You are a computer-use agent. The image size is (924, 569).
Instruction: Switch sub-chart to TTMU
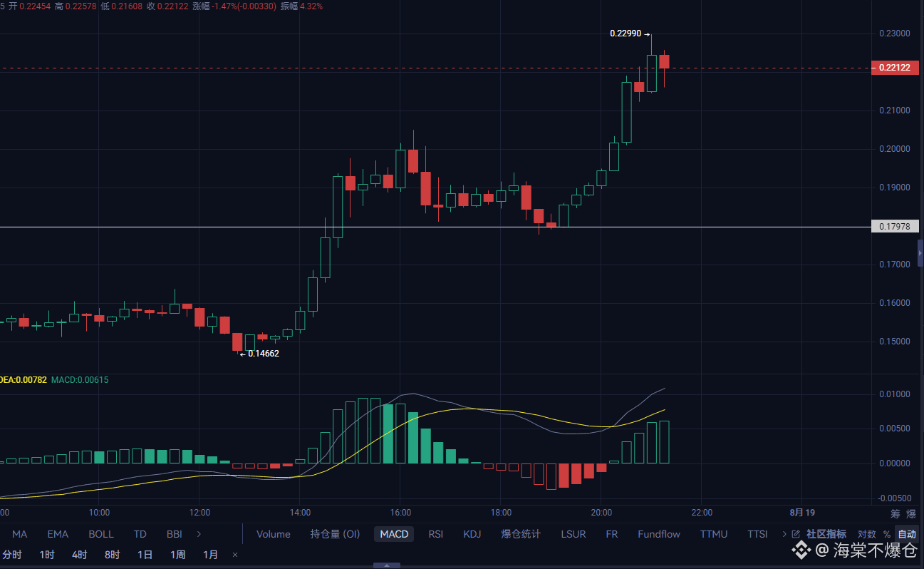pos(714,534)
